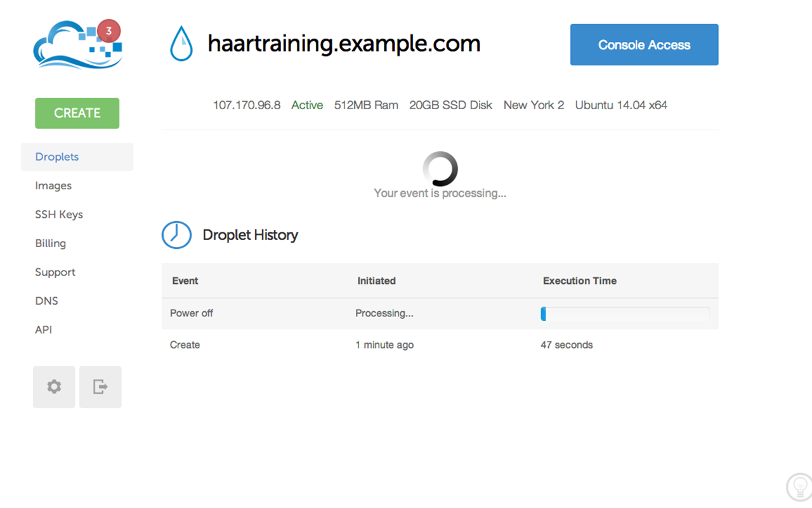
Task: Sign out using the logout icon
Action: [100, 387]
